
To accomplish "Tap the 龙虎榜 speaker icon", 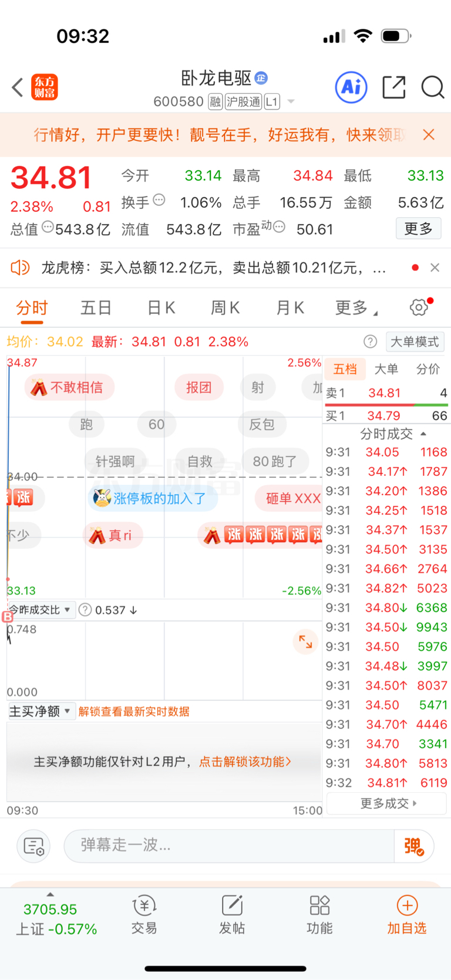I will [20, 268].
